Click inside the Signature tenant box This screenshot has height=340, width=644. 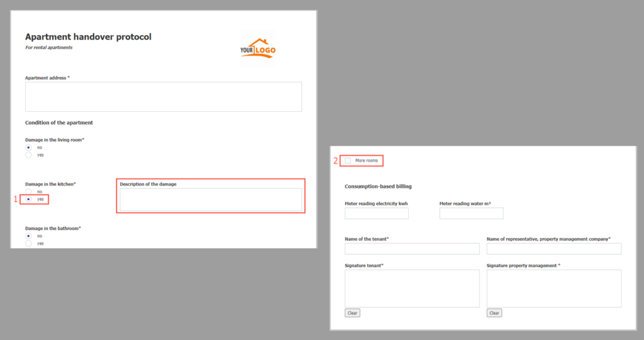tap(412, 288)
